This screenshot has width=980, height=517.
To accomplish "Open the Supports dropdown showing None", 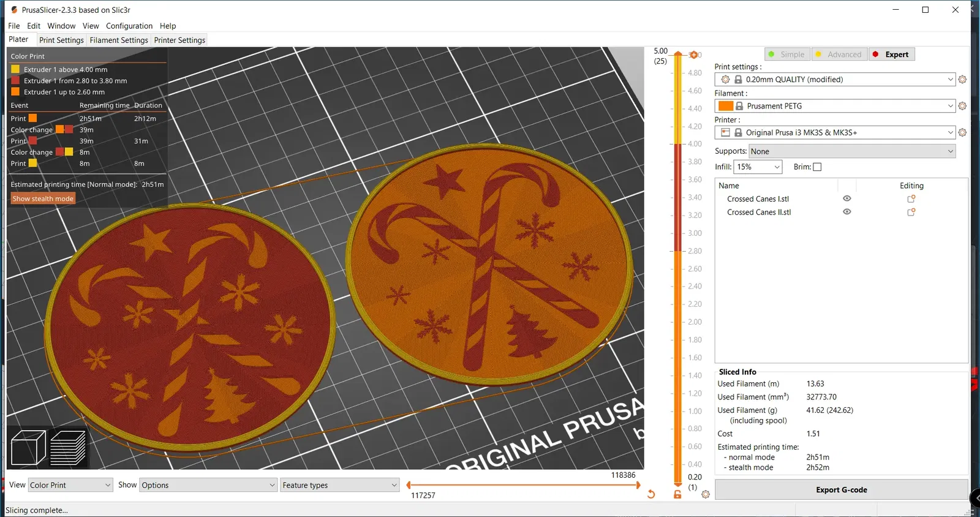I will click(x=852, y=151).
